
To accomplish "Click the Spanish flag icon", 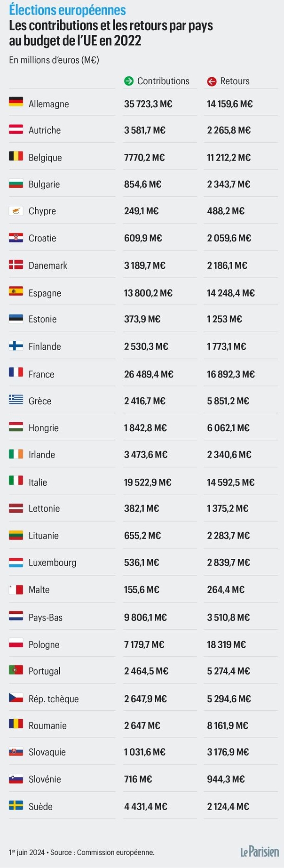I will tap(16, 291).
